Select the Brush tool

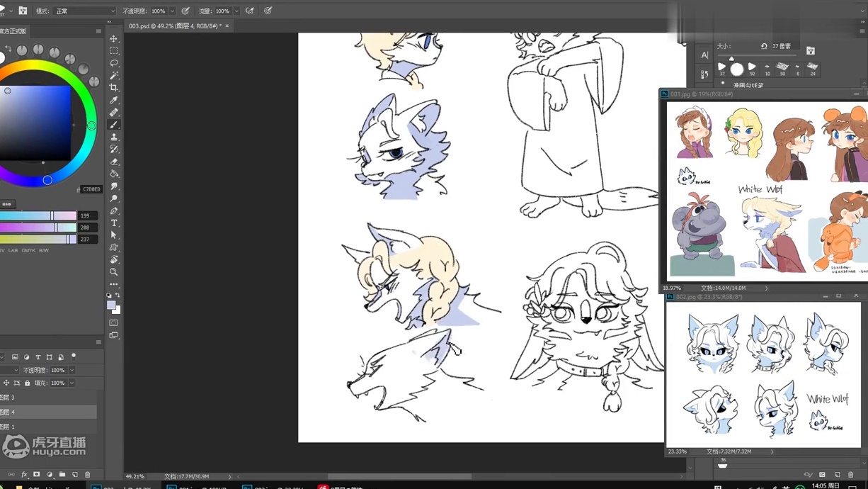tap(114, 125)
